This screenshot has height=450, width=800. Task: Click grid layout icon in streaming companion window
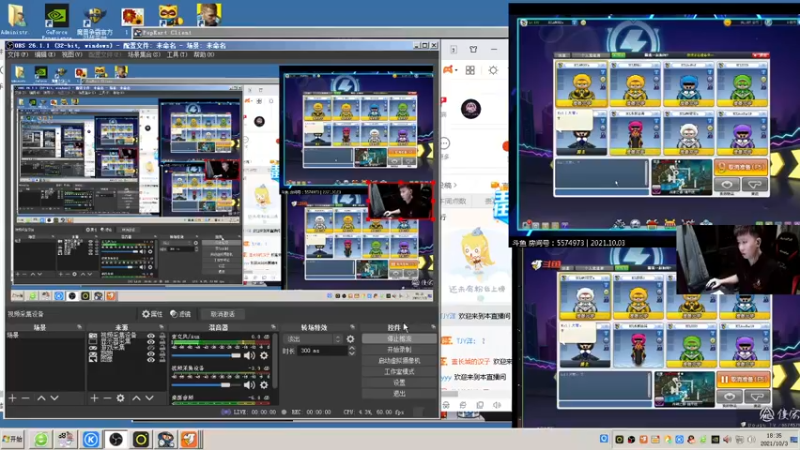tap(470, 70)
